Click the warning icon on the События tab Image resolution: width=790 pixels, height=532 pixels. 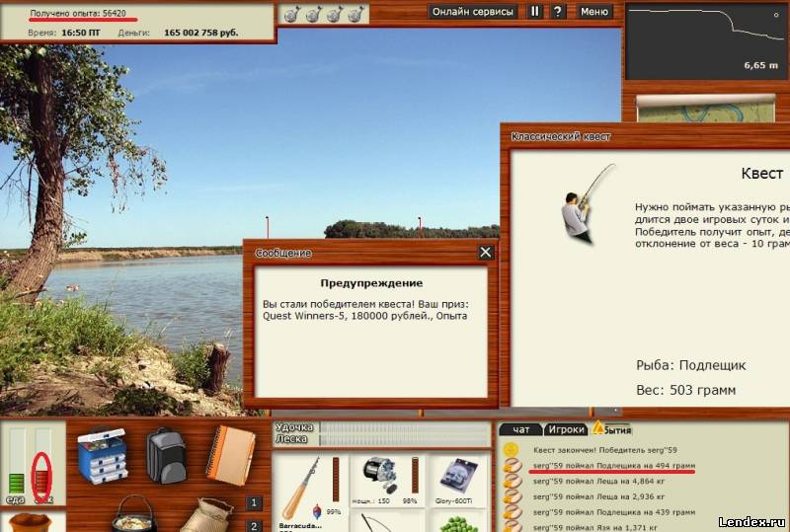(598, 427)
